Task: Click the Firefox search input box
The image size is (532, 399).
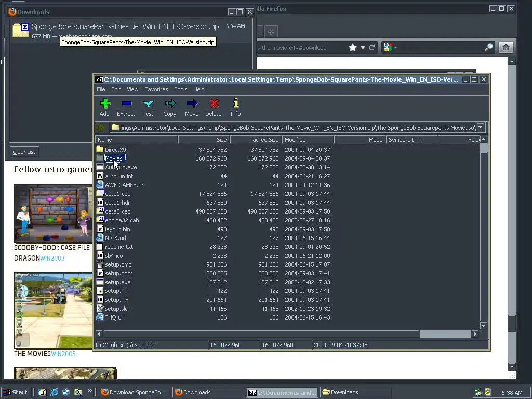Action: pyautogui.click(x=441, y=47)
